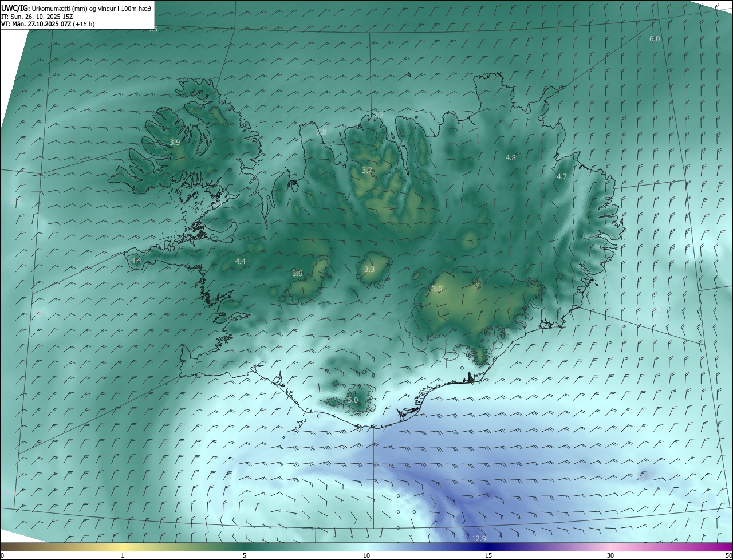The width and height of the screenshot is (733, 560).
Task: Click the '12.9' maximum value offshore
Action: tap(479, 538)
